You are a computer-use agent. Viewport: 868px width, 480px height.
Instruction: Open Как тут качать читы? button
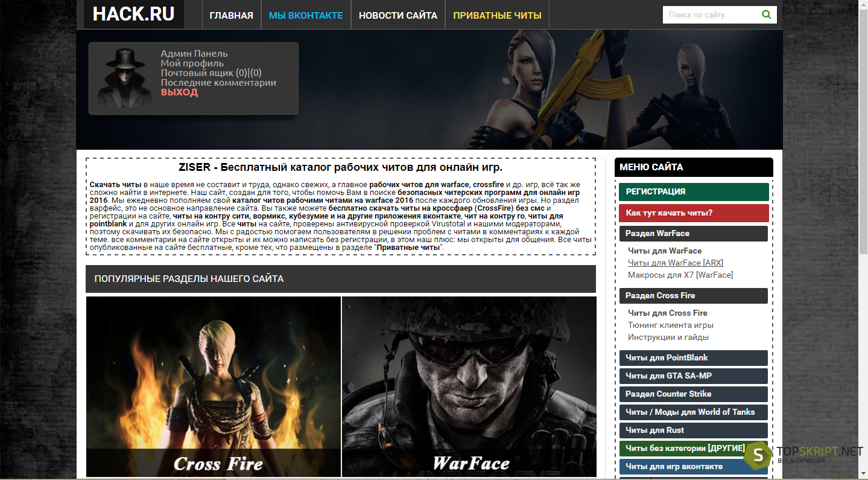click(694, 213)
